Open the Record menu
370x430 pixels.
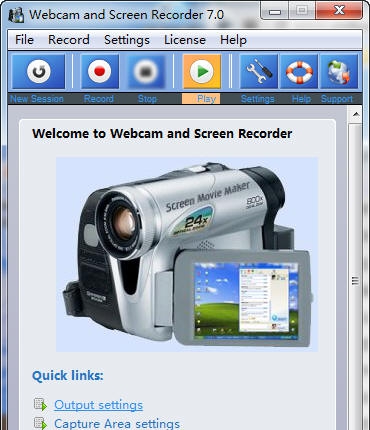click(69, 40)
